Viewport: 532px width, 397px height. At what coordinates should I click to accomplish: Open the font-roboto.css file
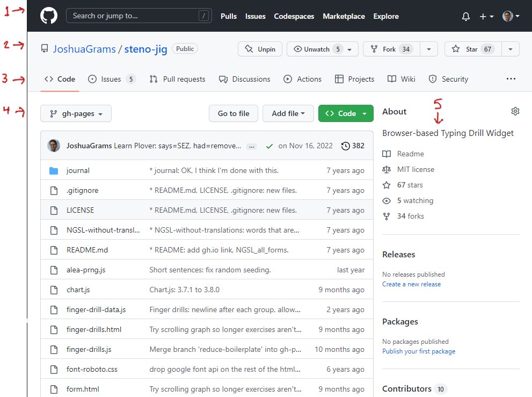pos(92,369)
